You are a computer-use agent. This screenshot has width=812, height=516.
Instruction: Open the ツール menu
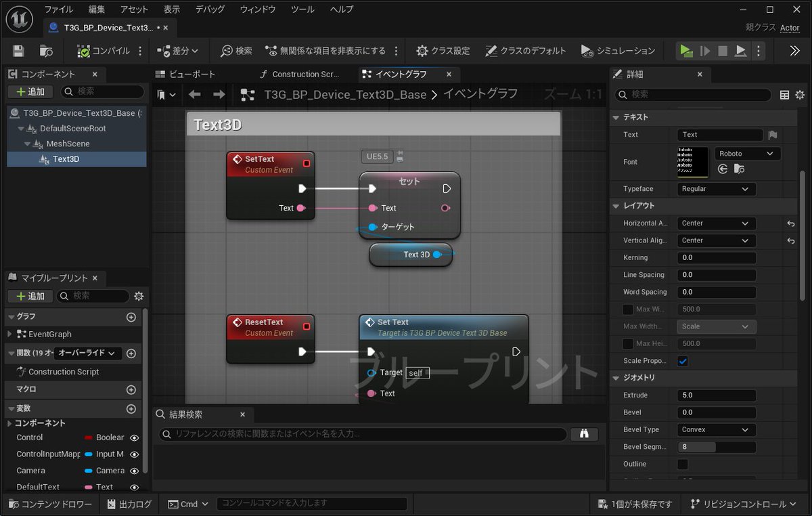pos(302,9)
